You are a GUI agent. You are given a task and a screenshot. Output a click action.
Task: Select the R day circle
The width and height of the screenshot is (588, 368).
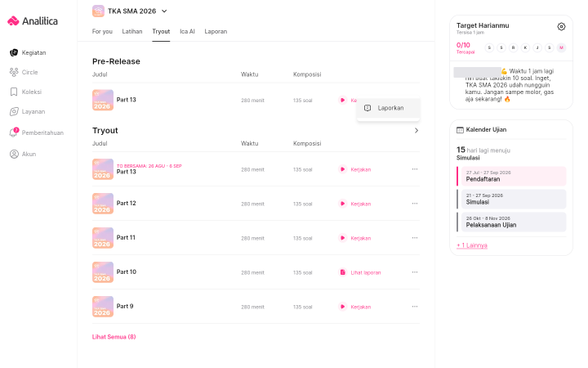[x=514, y=47]
